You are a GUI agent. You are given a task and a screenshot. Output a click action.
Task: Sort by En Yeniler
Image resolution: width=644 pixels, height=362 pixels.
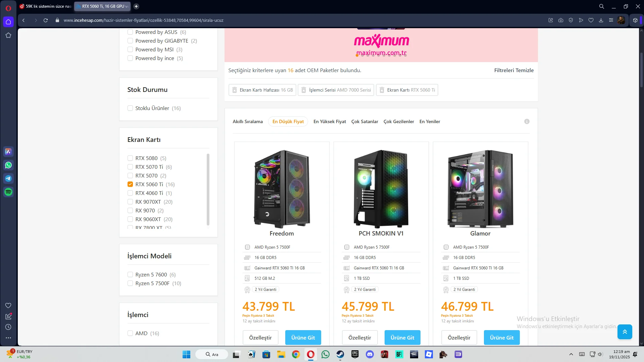[x=430, y=121]
